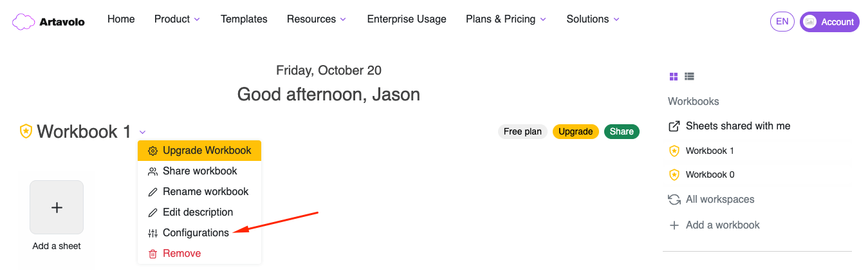868x271 pixels.
Task: Click the Artavolo cloud logo
Action: pyautogui.click(x=24, y=22)
